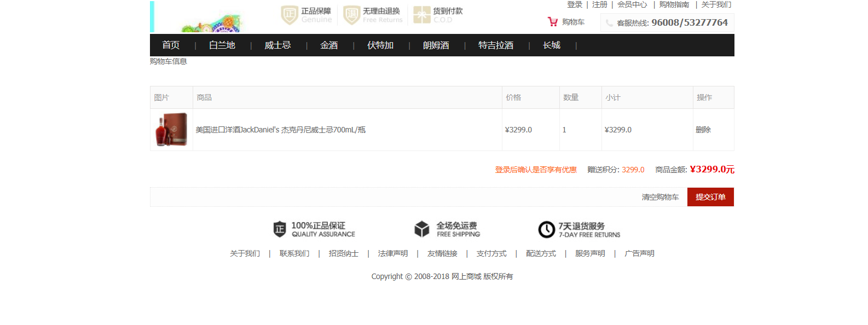The height and width of the screenshot is (325, 868).
Task: Open 会员中心 from top links
Action: [632, 4]
